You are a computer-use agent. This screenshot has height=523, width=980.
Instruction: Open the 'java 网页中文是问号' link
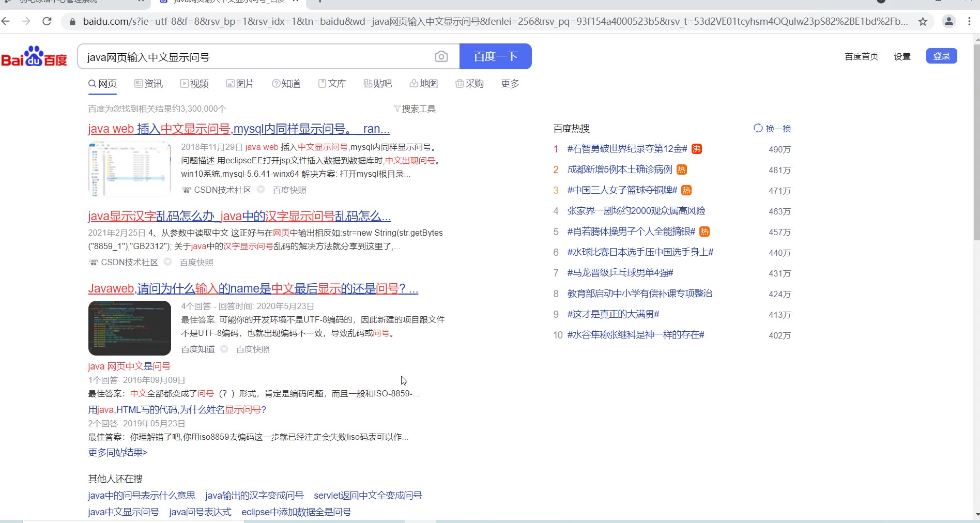(x=129, y=366)
